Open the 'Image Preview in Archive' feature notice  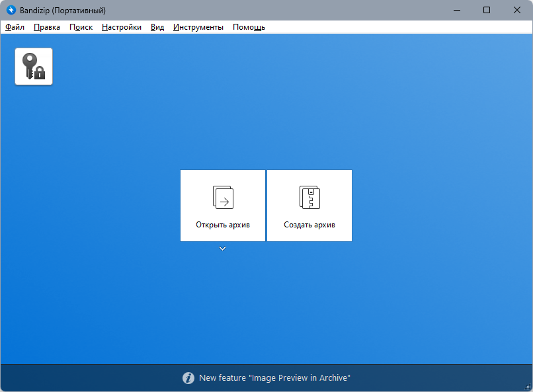click(274, 377)
